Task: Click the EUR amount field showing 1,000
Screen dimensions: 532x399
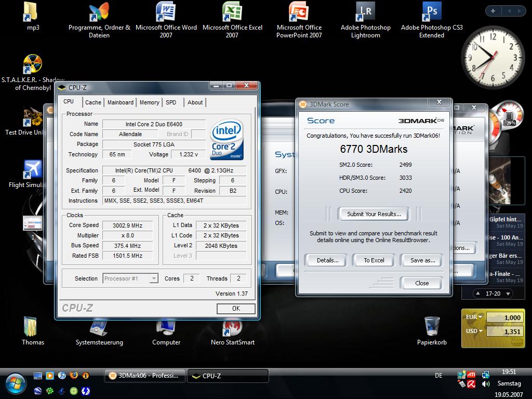Action: point(504,317)
